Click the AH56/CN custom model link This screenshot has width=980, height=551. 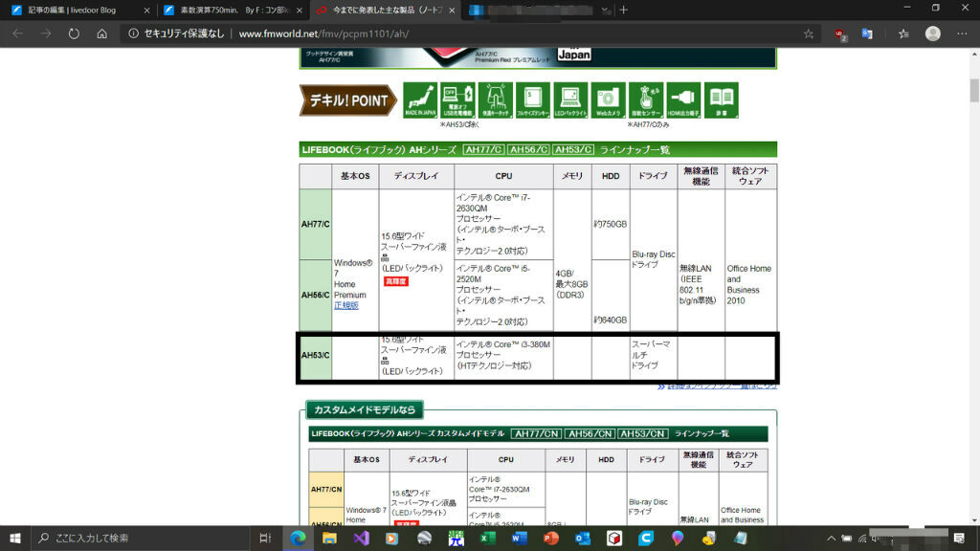[590, 433]
